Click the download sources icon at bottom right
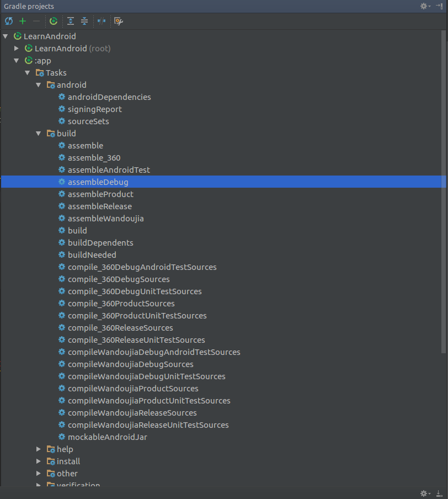 [x=439, y=493]
